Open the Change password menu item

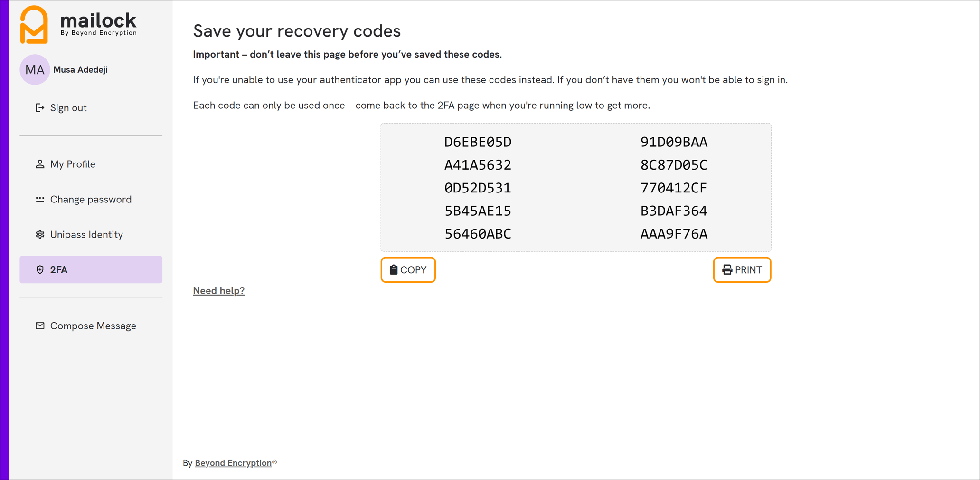(x=91, y=199)
